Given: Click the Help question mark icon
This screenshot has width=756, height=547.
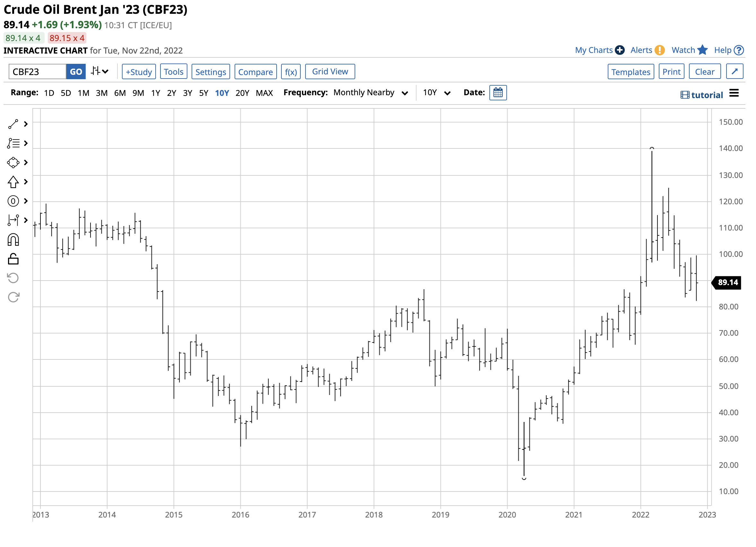Looking at the screenshot, I should coord(739,50).
